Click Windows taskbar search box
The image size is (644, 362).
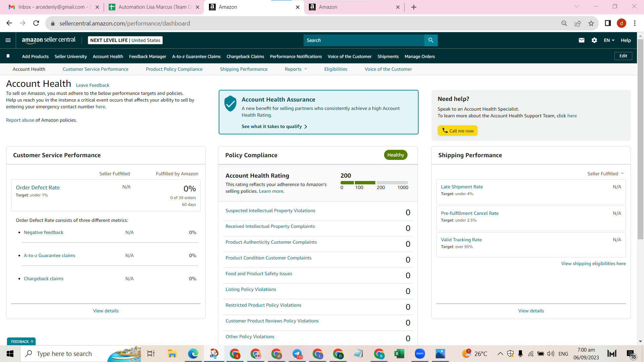pos(80,354)
